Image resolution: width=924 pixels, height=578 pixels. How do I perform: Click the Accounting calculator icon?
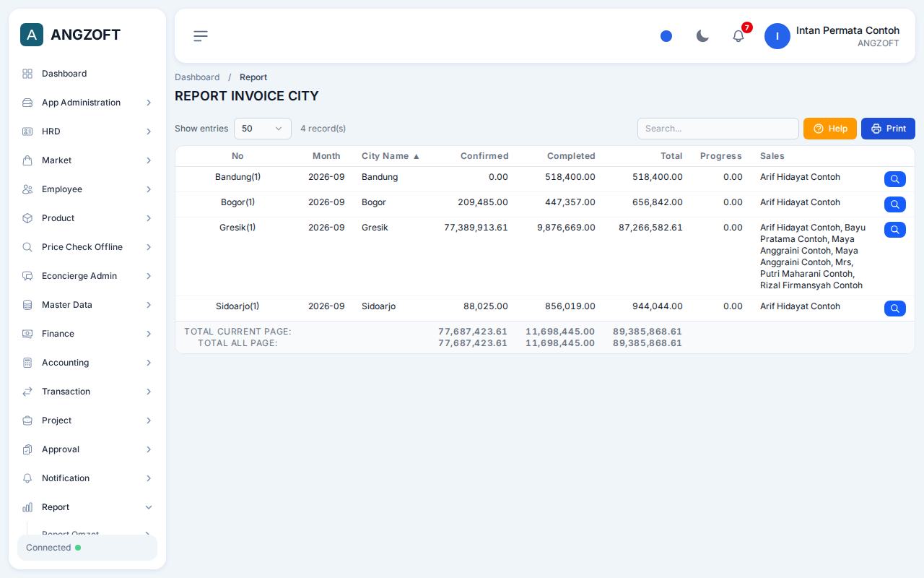tap(27, 363)
